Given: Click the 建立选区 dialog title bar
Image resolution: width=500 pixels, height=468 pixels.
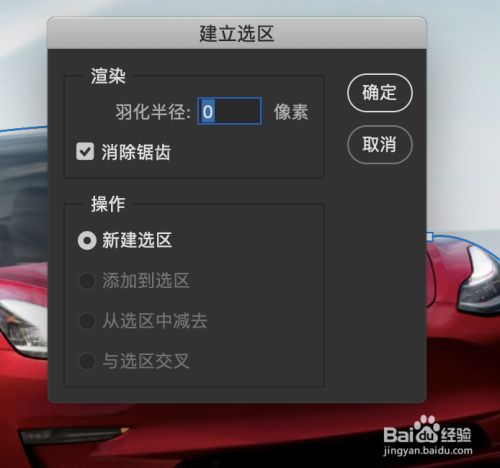Looking at the screenshot, I should (237, 33).
